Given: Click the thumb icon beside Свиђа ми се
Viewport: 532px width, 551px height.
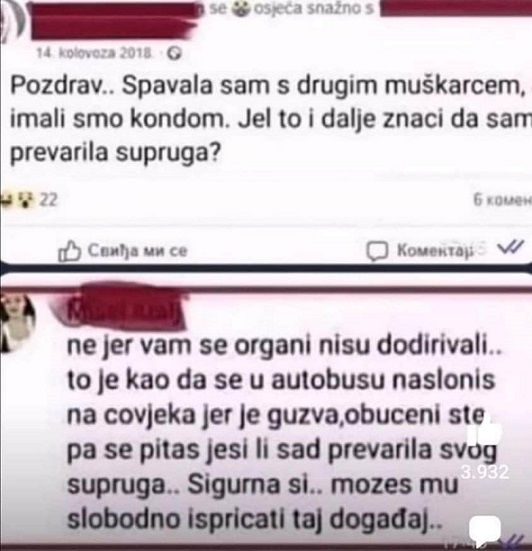Looking at the screenshot, I should tap(69, 251).
